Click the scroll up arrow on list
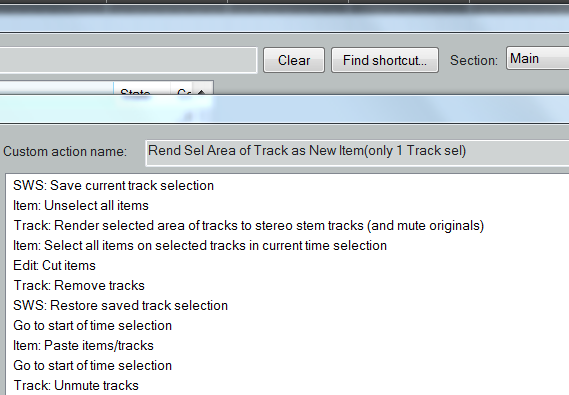569x395 pixels. pyautogui.click(x=202, y=91)
